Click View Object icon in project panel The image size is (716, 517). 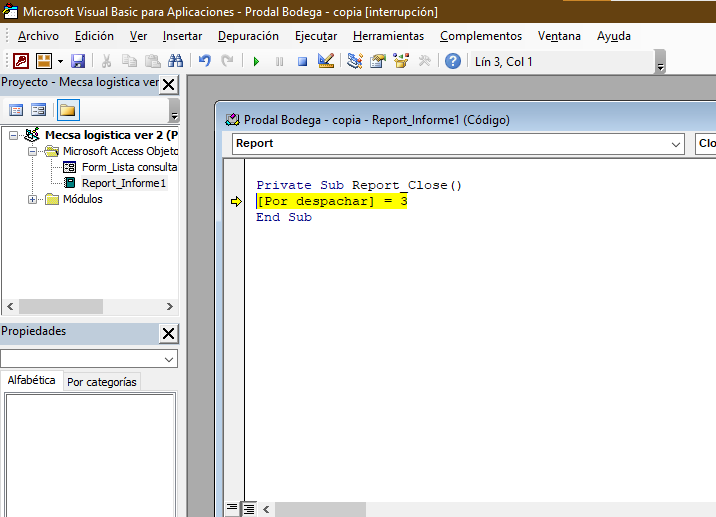pyautogui.click(x=38, y=110)
